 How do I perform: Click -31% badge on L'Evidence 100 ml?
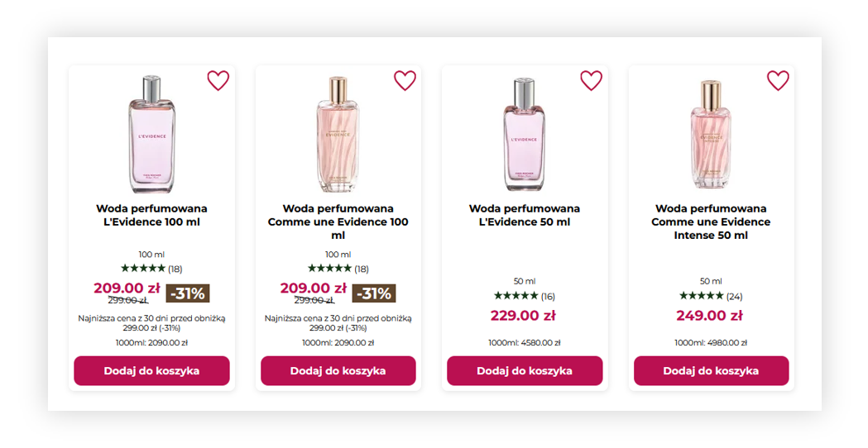click(x=188, y=293)
